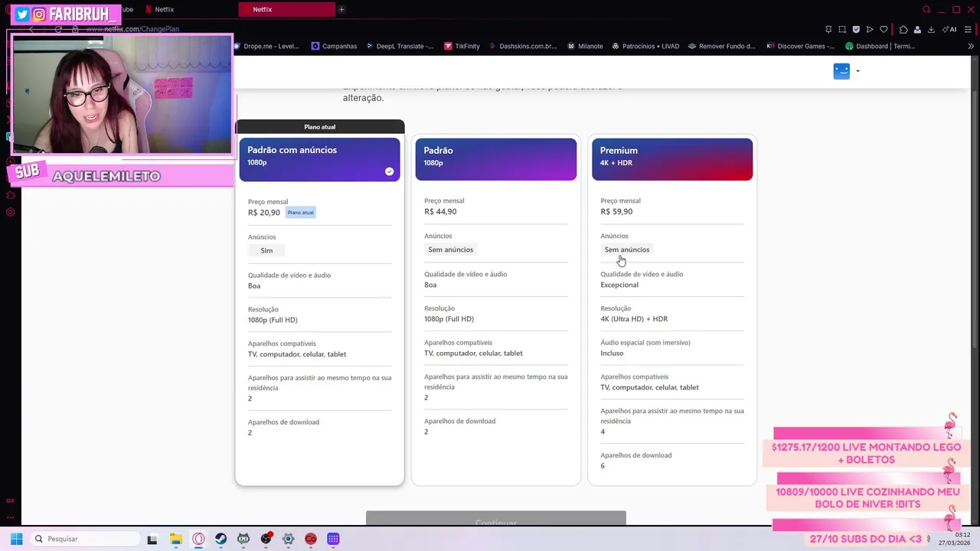Click the selected plan checkmark icon
This screenshot has height=551, width=980.
point(389,171)
